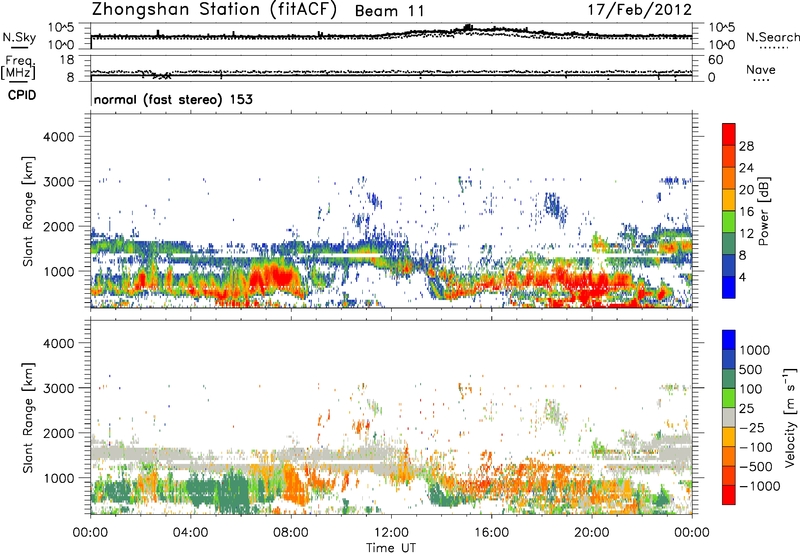Pick the Velocity colorbar segment between 500 and 1000
Image resolution: width=800 pixels, height=554 pixels.
point(729,360)
